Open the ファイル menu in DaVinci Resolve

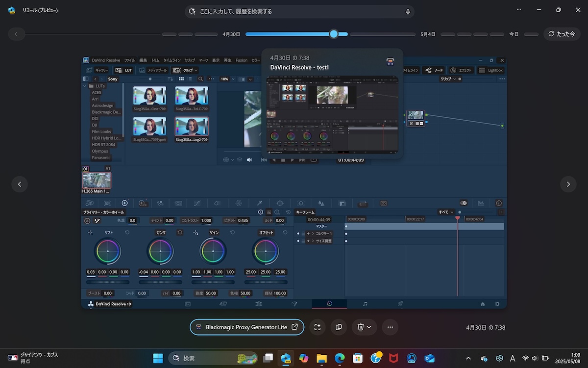[129, 60]
